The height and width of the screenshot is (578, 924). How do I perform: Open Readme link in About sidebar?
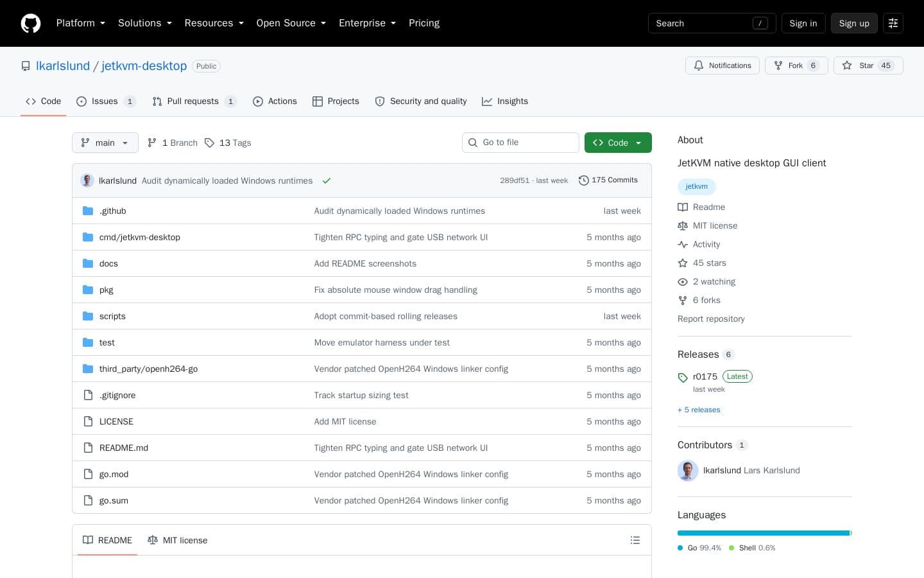(x=701, y=207)
